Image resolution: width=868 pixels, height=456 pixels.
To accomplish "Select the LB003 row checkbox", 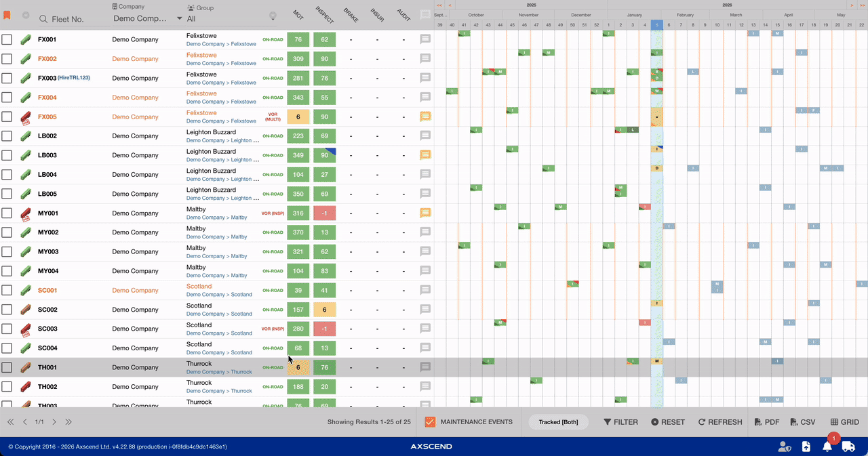I will tap(7, 155).
